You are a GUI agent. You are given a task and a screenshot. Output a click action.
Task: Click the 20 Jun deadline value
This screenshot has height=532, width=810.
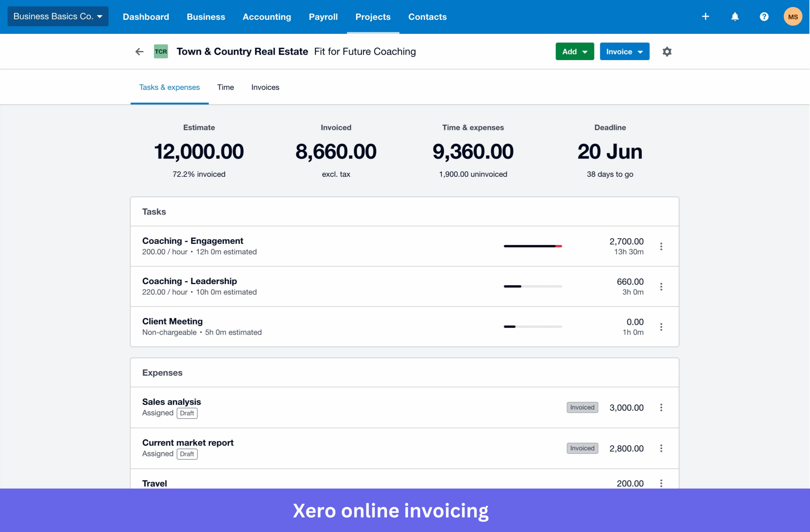(x=609, y=152)
